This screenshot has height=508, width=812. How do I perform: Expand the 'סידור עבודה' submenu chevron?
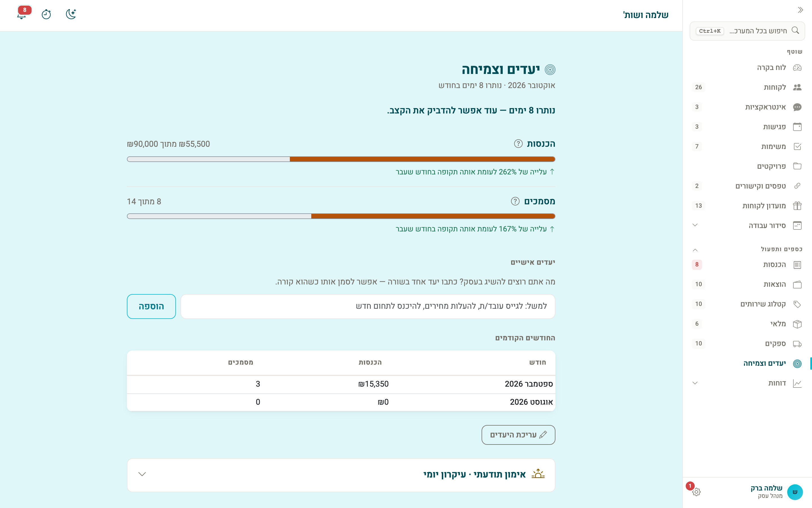pyautogui.click(x=695, y=225)
